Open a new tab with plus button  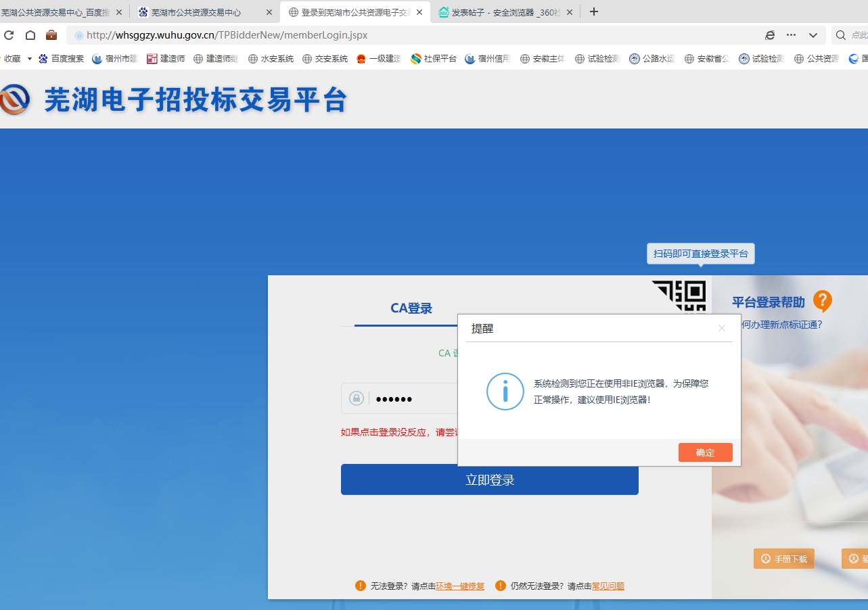click(594, 12)
